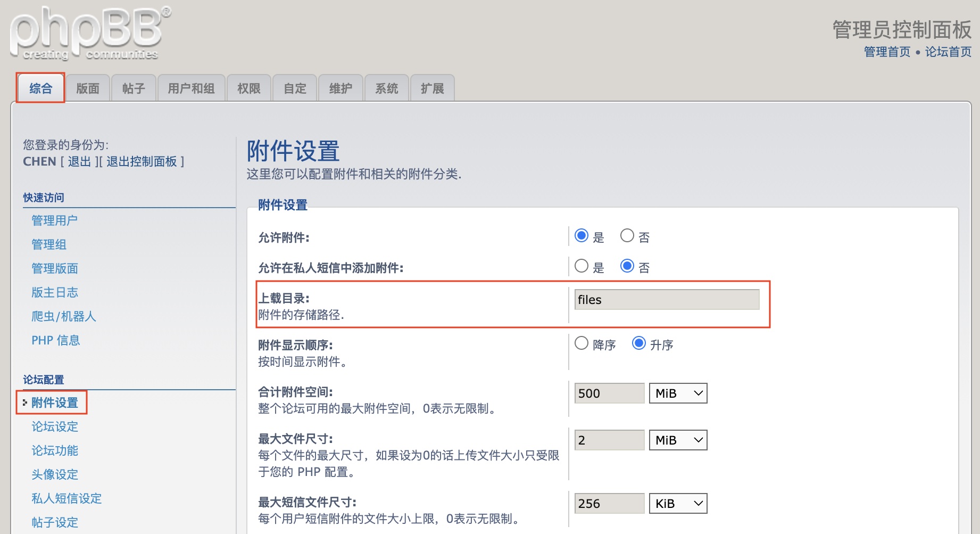Open PHP 信息 in sidebar
980x534 pixels.
(55, 340)
